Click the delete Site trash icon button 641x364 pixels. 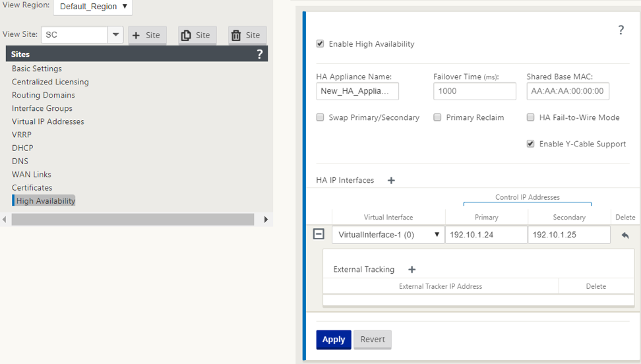click(247, 35)
